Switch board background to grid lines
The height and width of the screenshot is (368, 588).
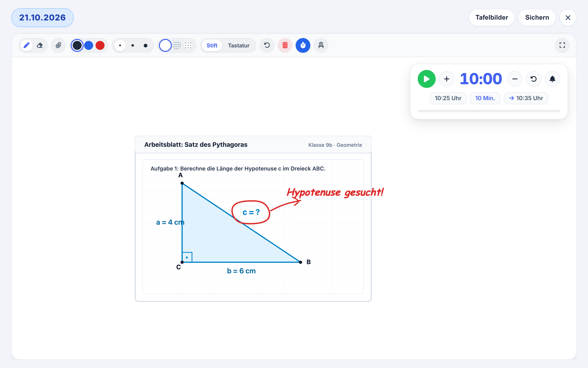click(177, 45)
